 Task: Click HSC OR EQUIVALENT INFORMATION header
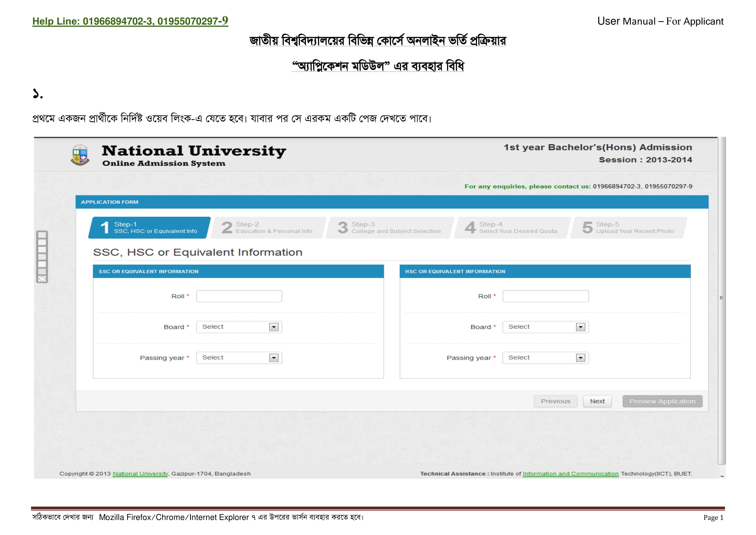pyautogui.click(x=455, y=271)
